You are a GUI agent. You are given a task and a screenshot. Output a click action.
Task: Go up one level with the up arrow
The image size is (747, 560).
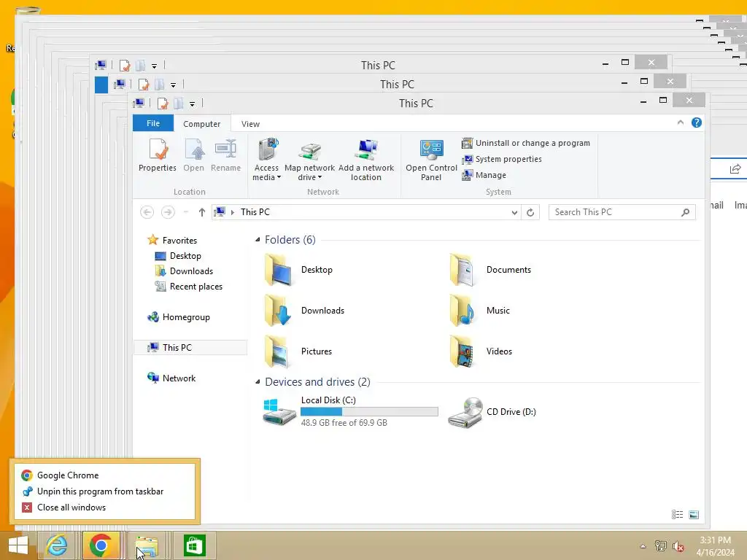(202, 212)
